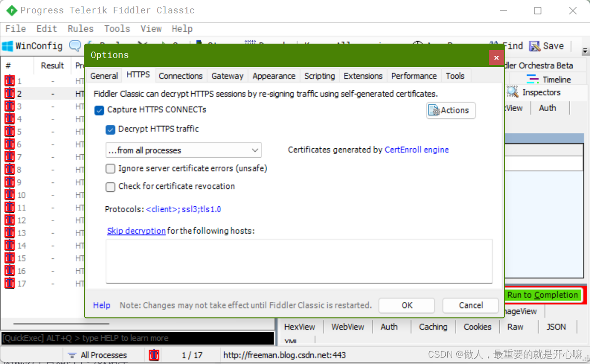590x364 pixels.
Task: Click the Skip decryption link
Action: 136,231
